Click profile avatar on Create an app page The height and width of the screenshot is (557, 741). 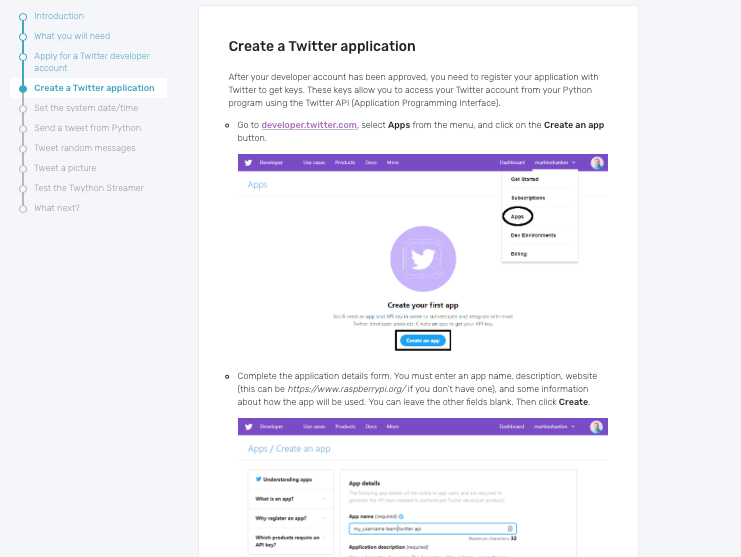coord(597,427)
